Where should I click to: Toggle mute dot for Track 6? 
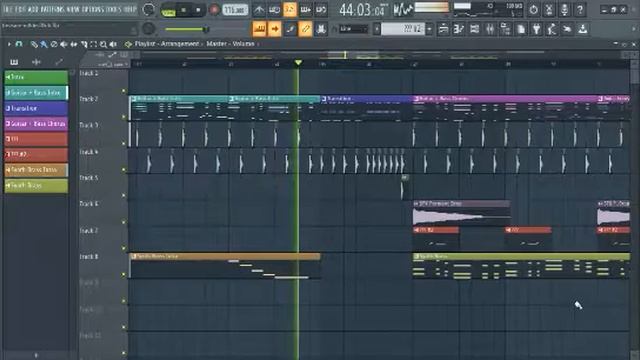[x=124, y=222]
